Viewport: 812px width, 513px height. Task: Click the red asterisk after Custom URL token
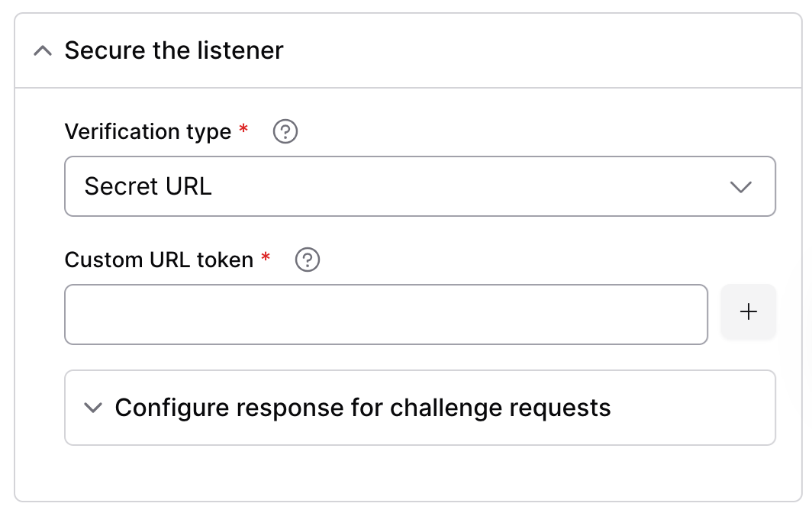point(266,256)
